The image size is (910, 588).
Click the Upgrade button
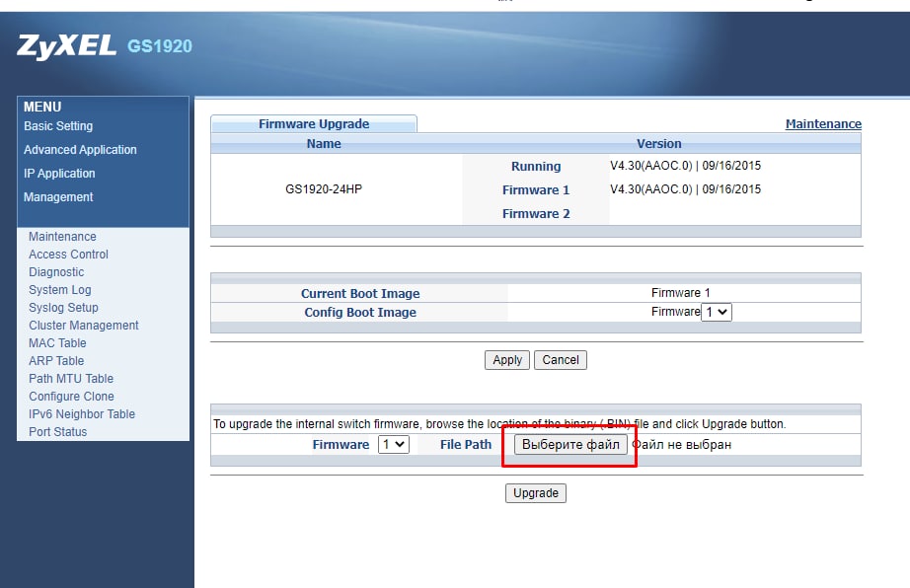pyautogui.click(x=536, y=493)
